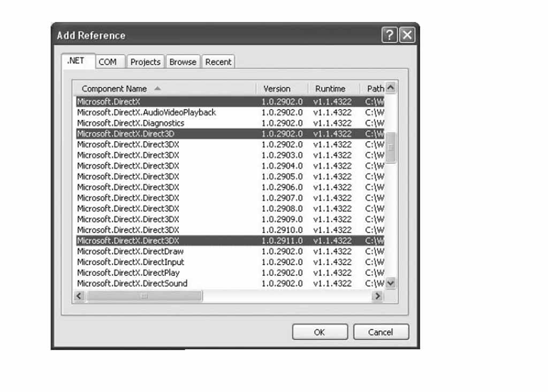Screen dimensions: 548x392
Task: Click the vertical scrollbar down arrow
Action: coord(391,283)
